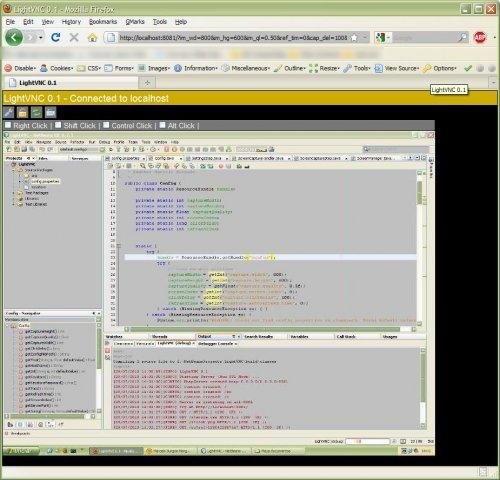Enable the Alt Click checkbox
500x480 pixels.
[162, 125]
